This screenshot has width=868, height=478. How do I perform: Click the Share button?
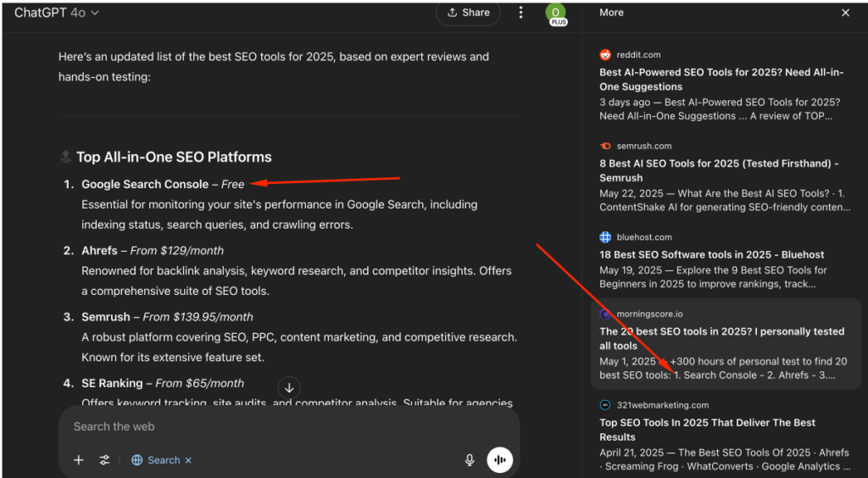pos(468,12)
